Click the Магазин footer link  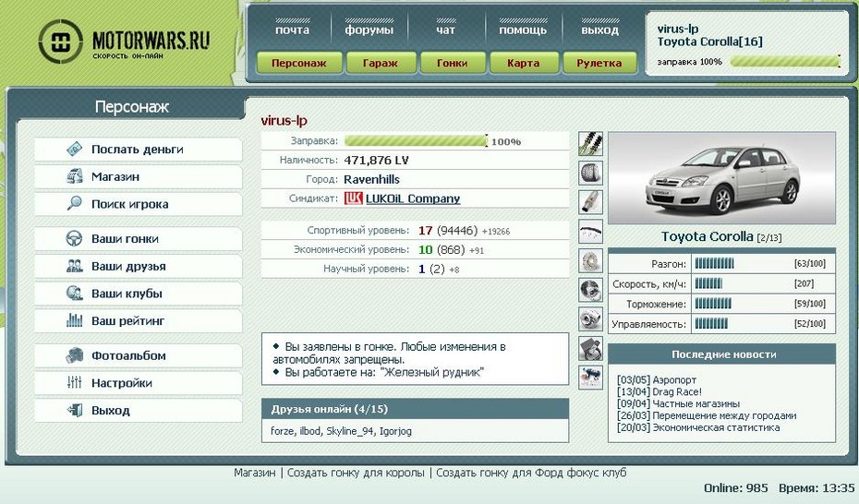coord(255,473)
